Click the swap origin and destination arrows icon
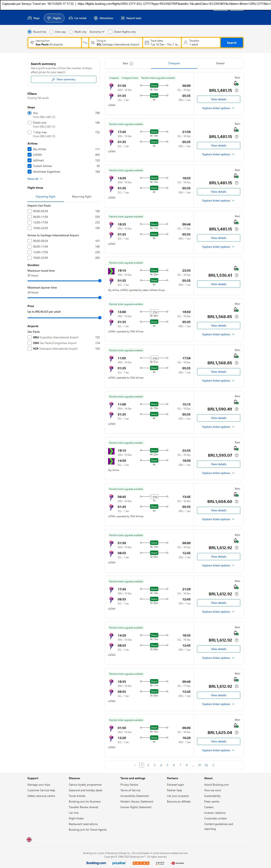 point(85,43)
